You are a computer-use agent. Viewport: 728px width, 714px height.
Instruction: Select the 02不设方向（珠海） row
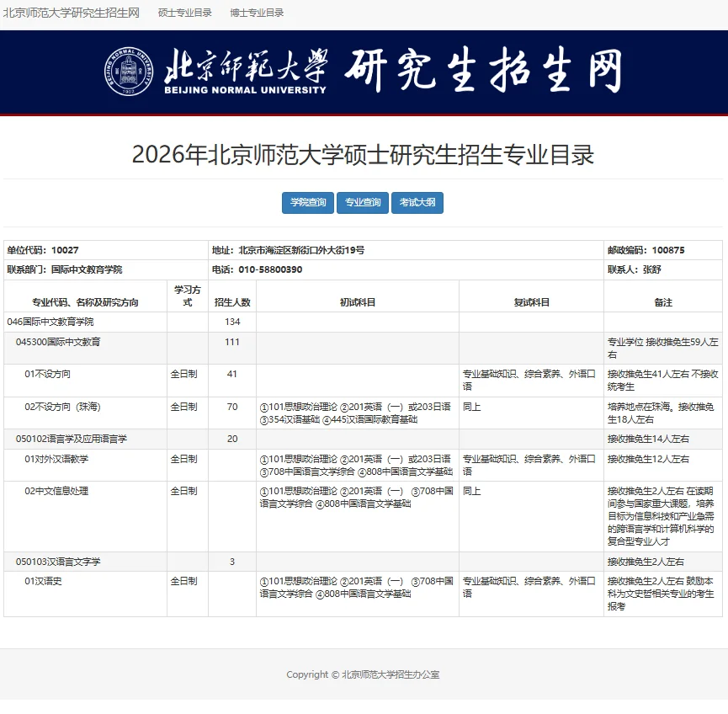(x=363, y=413)
